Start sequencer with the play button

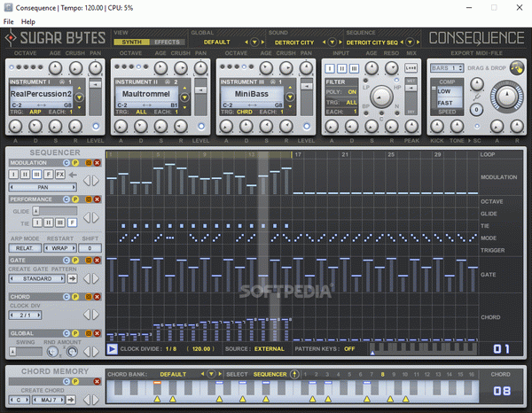[112, 349]
